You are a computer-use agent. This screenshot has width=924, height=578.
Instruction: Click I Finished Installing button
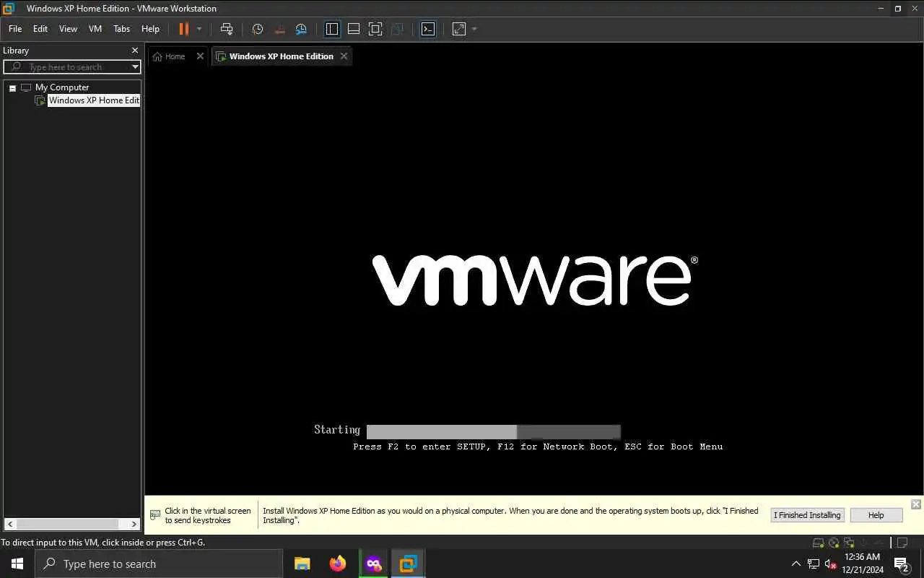(x=807, y=515)
